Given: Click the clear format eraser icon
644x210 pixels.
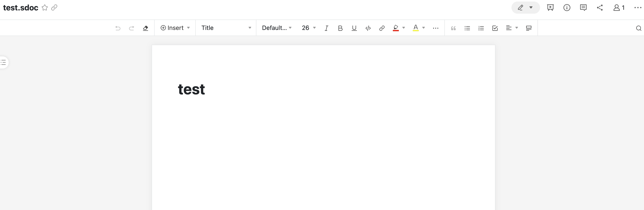Looking at the screenshot, I should [146, 28].
